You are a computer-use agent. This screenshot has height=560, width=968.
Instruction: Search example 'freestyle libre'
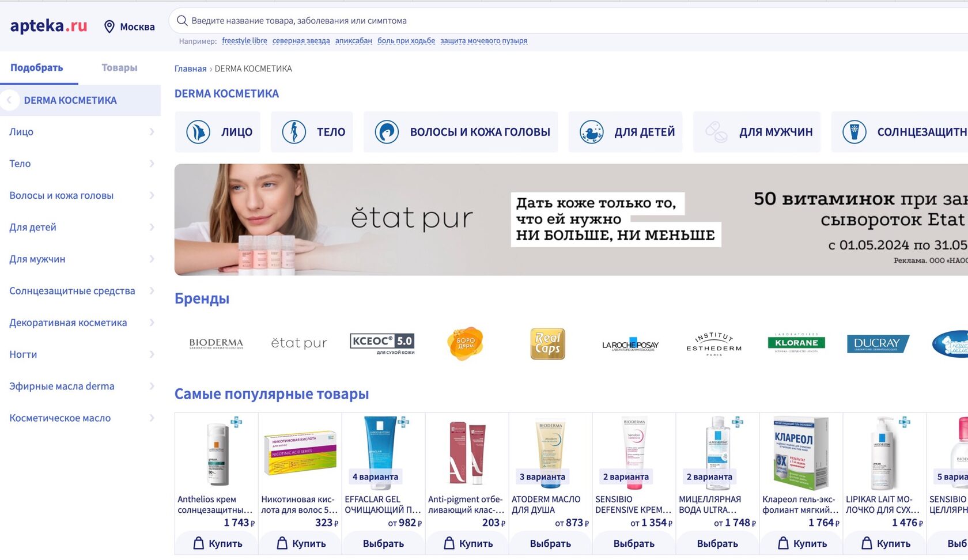(x=244, y=41)
